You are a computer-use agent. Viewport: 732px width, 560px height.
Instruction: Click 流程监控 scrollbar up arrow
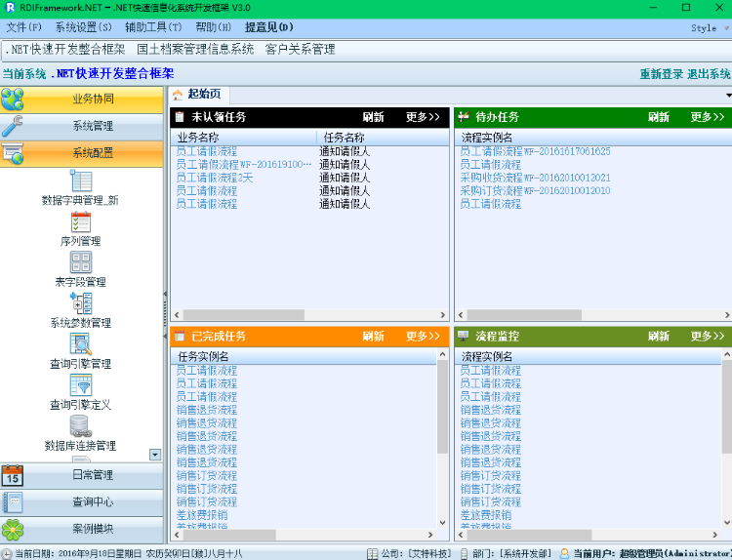[x=727, y=355]
